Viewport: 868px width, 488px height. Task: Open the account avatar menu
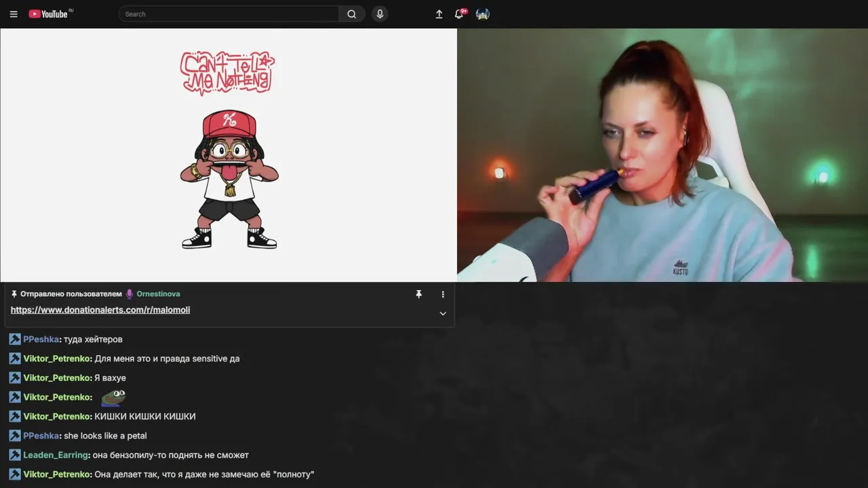(x=483, y=14)
